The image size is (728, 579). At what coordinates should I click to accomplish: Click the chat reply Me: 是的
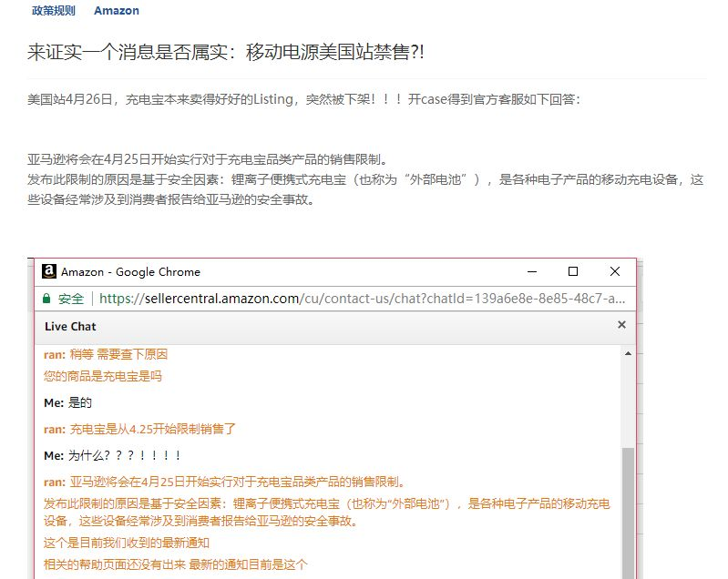(x=67, y=402)
